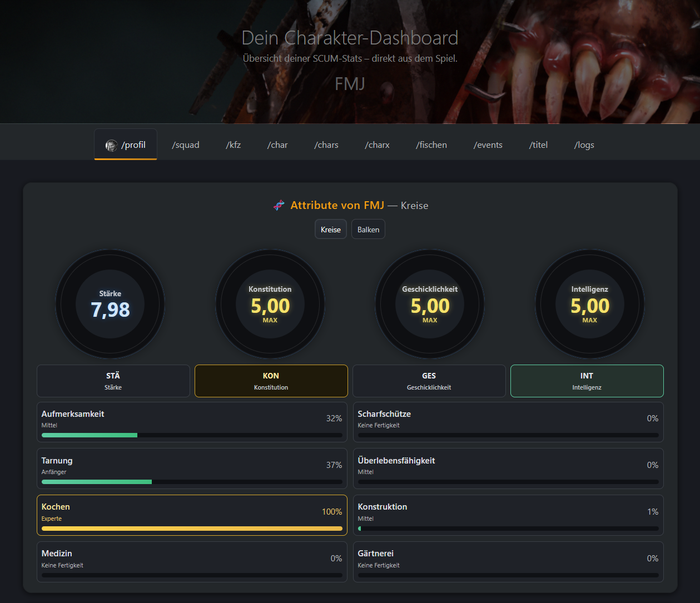700x603 pixels.
Task: Click the DNA icon beside Attribute von FMJ
Action: 279,206
